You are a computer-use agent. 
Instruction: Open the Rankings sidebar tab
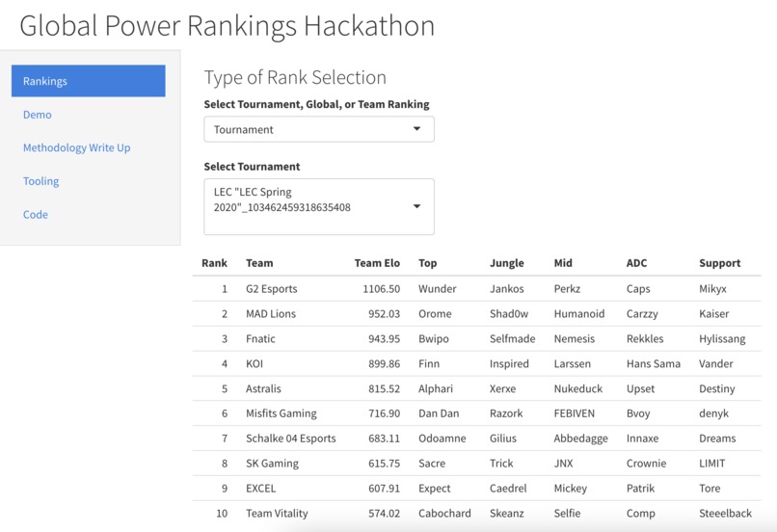click(x=88, y=81)
